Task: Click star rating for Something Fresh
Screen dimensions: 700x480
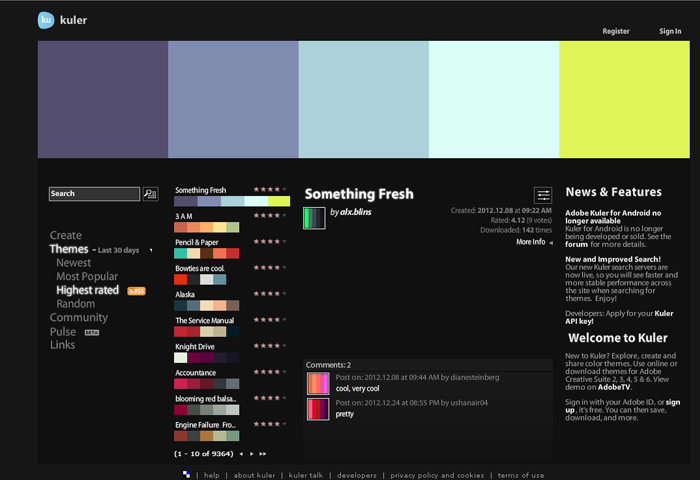Action: click(x=270, y=189)
